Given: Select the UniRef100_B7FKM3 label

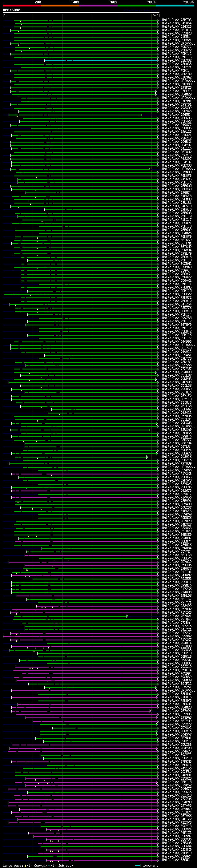Looking at the screenshot, I should 177,761.
